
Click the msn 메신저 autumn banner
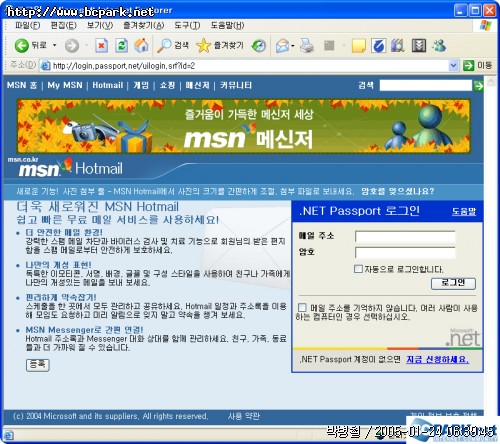244,126
